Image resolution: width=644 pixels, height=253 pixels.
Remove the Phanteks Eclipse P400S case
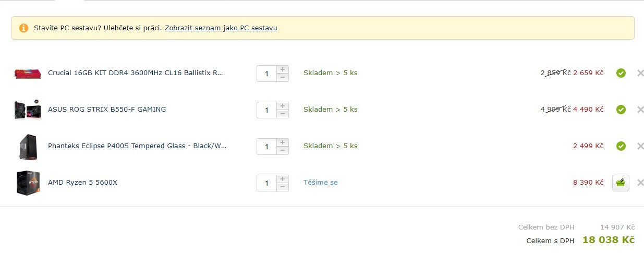[640, 146]
